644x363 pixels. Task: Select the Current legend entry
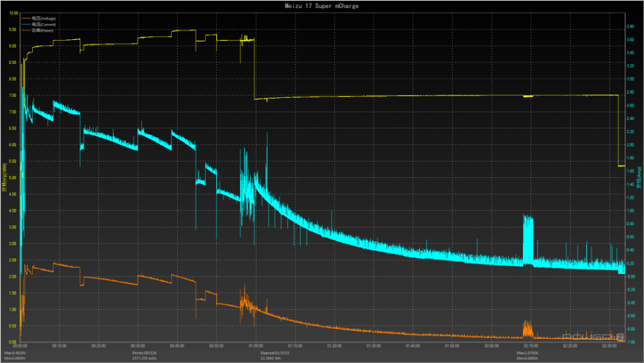coord(39,25)
